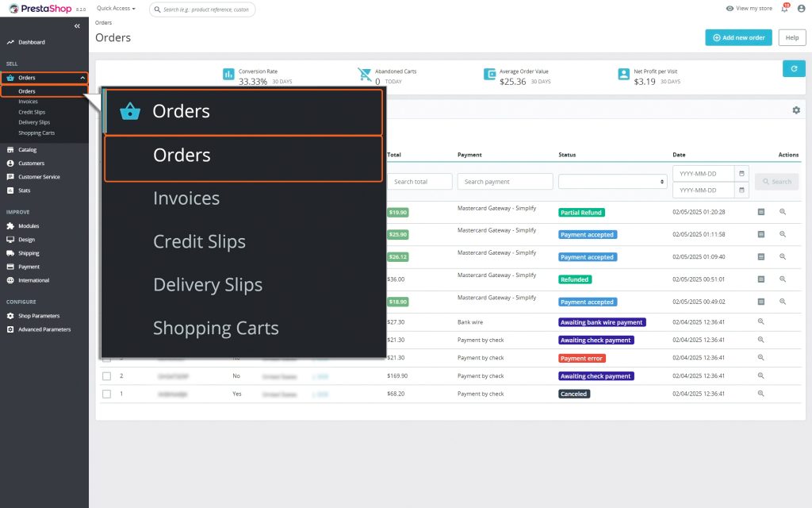The width and height of the screenshot is (812, 508).
Task: Open the Modules section
Action: click(x=29, y=226)
